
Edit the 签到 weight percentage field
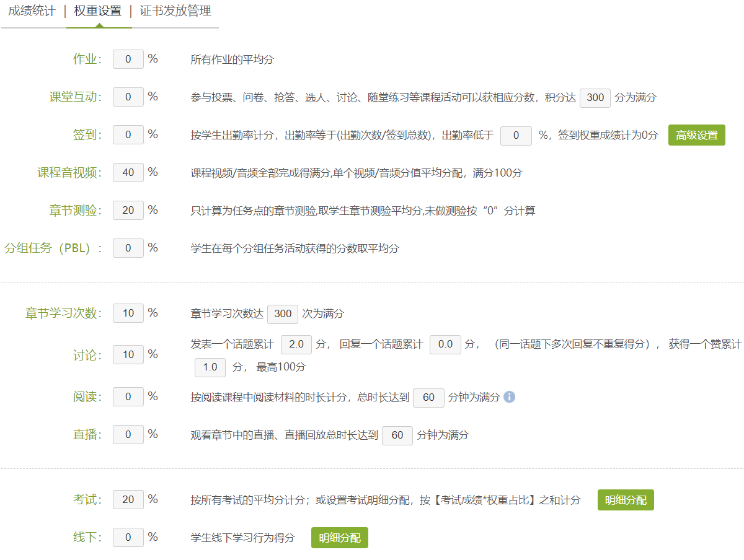[128, 135]
